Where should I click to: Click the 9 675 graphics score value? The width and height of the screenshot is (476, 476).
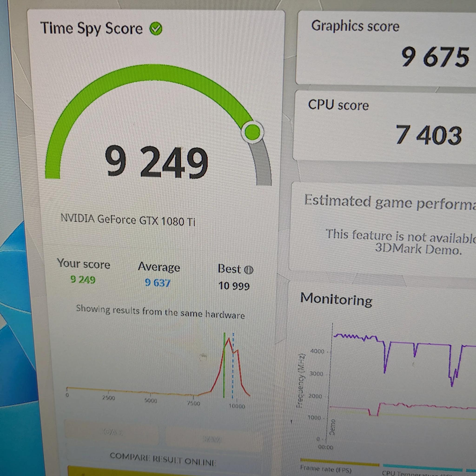(435, 57)
